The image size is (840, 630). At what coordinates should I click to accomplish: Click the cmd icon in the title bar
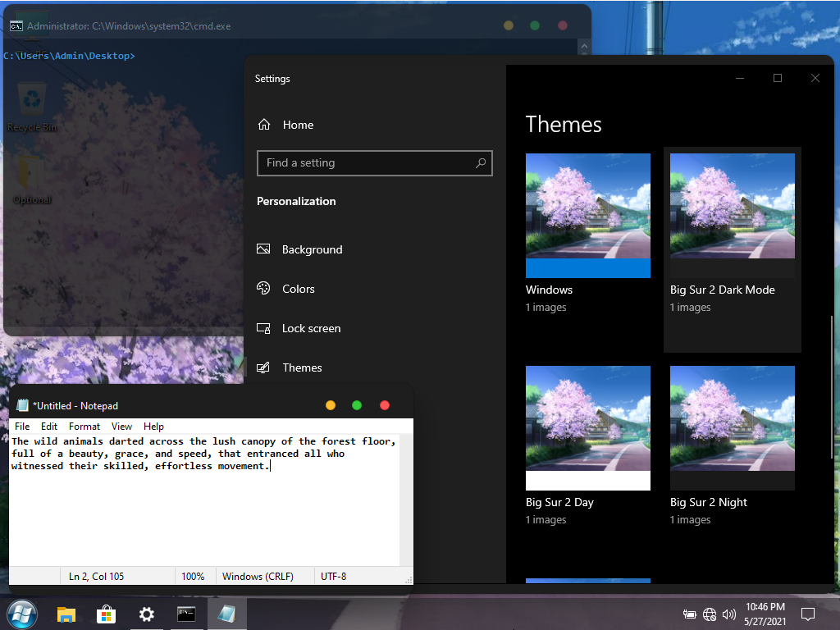pyautogui.click(x=16, y=25)
